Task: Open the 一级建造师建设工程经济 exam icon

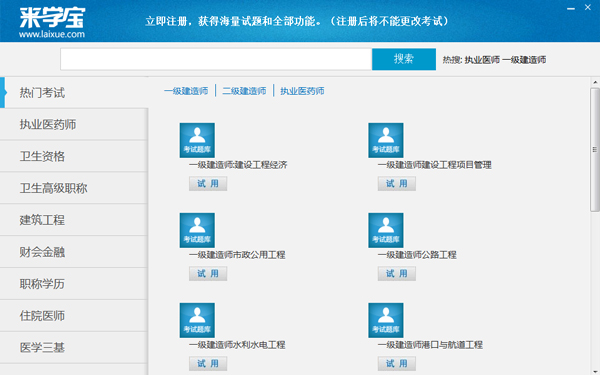Action: point(197,140)
